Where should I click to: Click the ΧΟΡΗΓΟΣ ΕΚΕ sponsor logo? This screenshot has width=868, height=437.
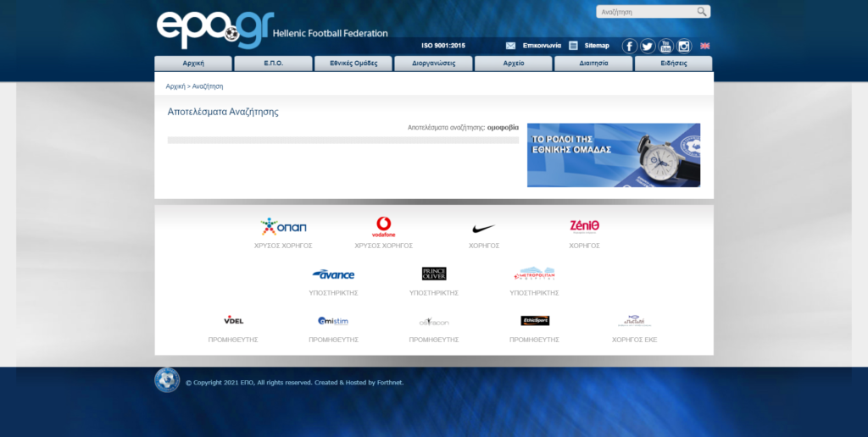click(x=634, y=321)
